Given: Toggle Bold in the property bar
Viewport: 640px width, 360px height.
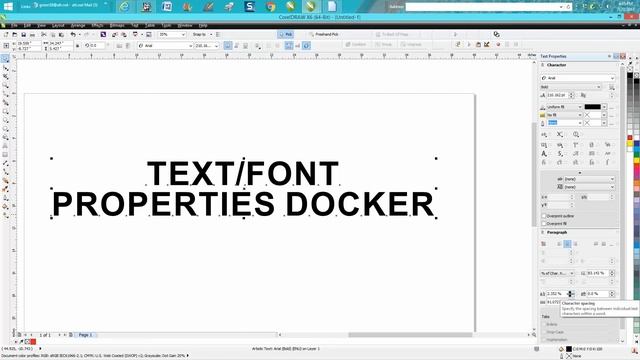Looking at the screenshot, I should (x=228, y=45).
